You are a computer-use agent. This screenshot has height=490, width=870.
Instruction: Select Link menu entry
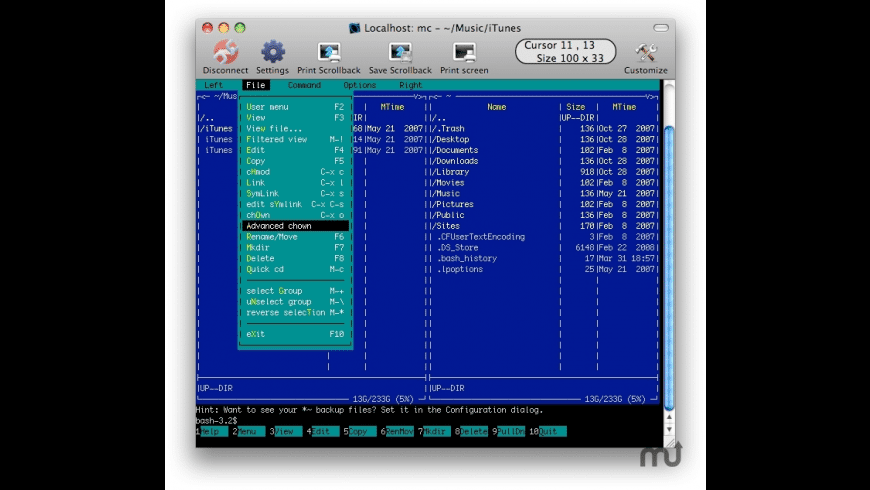point(295,183)
